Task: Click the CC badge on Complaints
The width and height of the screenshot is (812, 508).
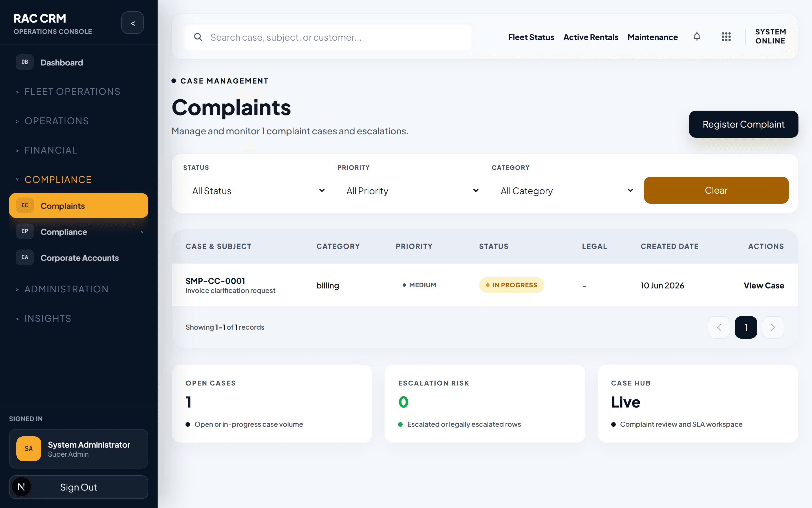Action: 25,206
